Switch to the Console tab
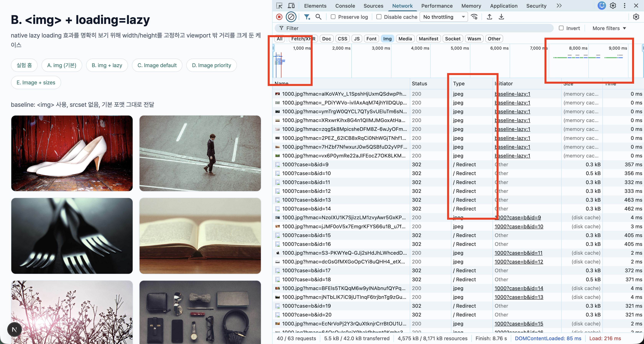Viewport: 644px width, 344px height. tap(345, 6)
